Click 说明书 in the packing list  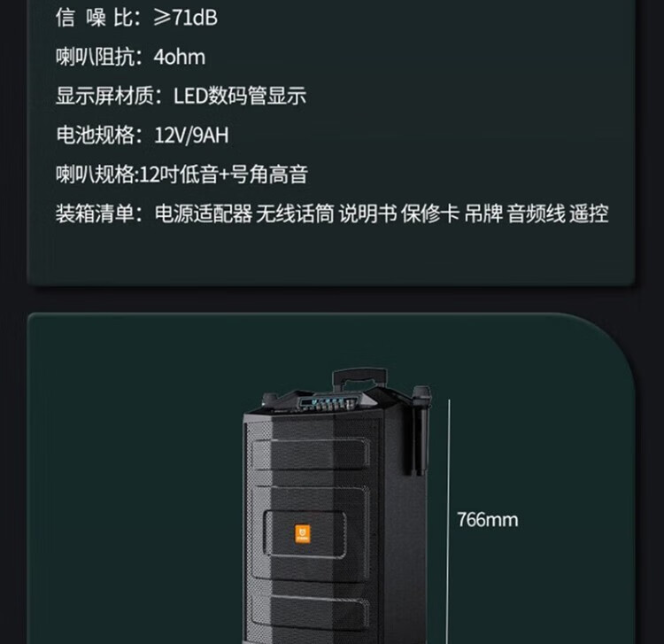367,213
